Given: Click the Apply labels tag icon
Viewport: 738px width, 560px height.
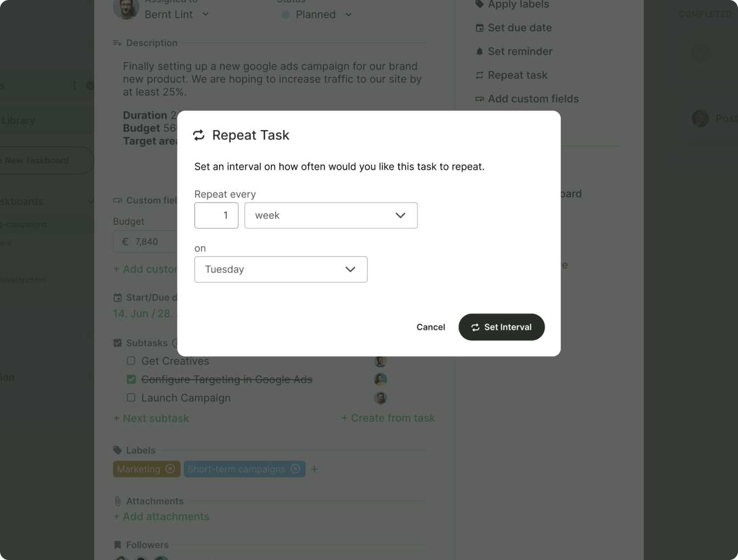Looking at the screenshot, I should pyautogui.click(x=479, y=4).
